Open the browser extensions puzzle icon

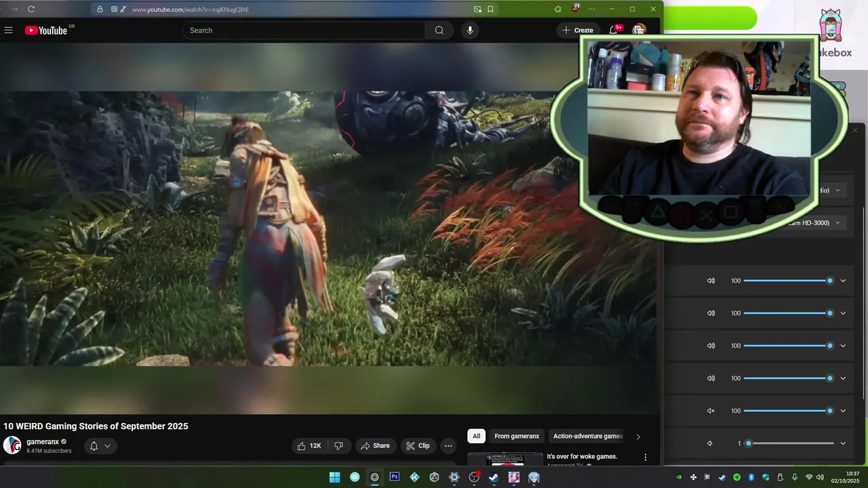[x=557, y=9]
